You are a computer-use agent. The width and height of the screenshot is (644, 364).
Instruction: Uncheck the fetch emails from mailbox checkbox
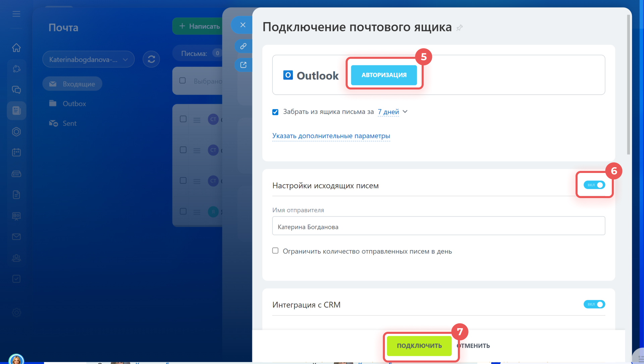click(x=275, y=112)
